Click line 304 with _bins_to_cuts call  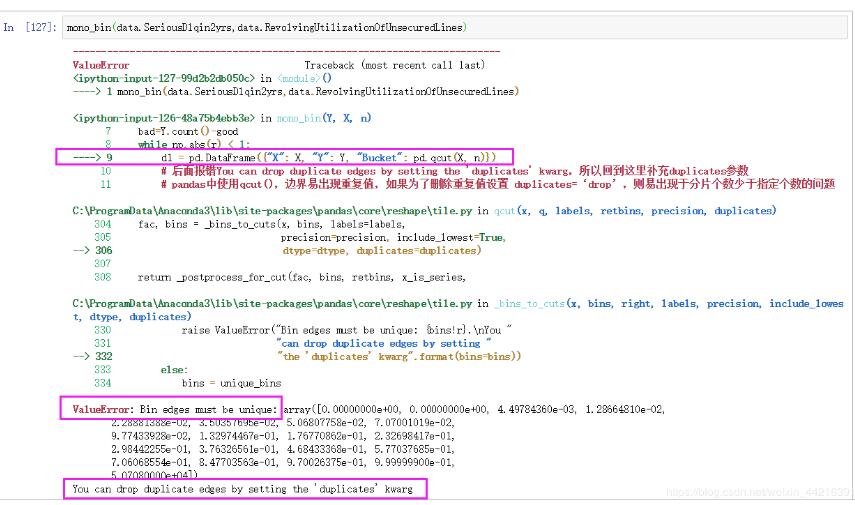click(272, 224)
